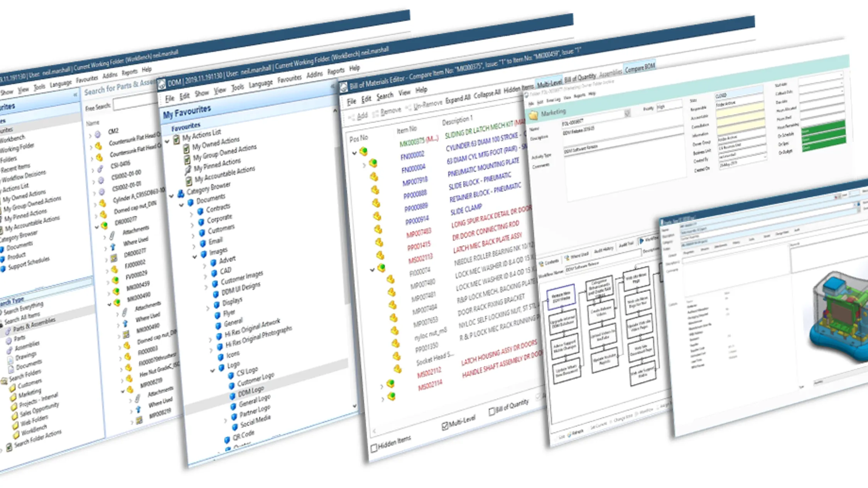Open the Audit History tab in Marketing window
This screenshot has height=488, width=868.
pos(604,250)
